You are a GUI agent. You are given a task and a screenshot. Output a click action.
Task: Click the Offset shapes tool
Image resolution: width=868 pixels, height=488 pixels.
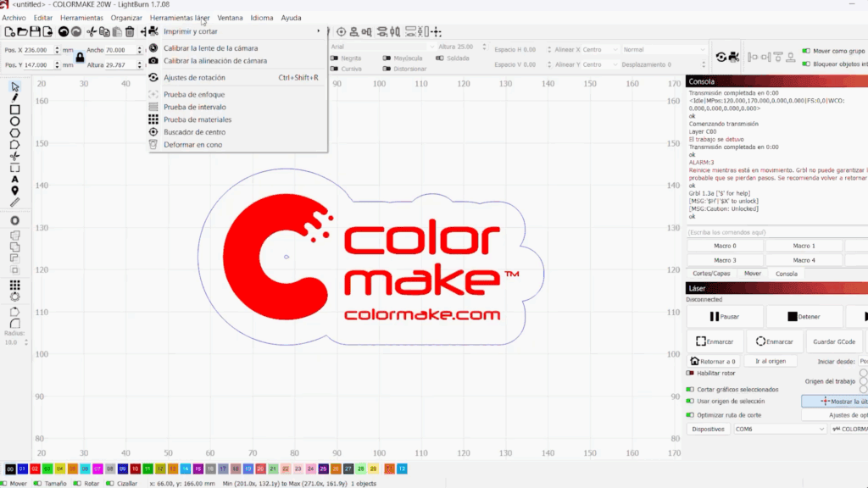(15, 220)
